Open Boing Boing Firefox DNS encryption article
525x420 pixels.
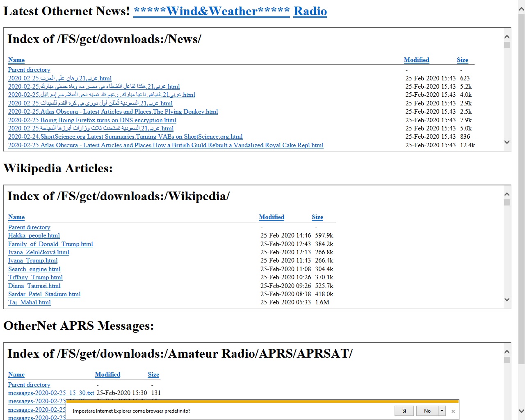tap(92, 120)
